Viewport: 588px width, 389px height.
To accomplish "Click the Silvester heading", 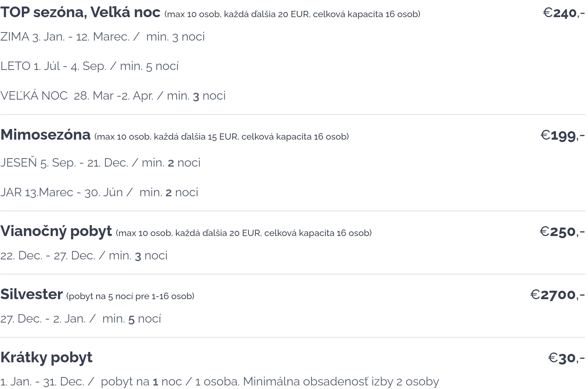I will (x=32, y=295).
